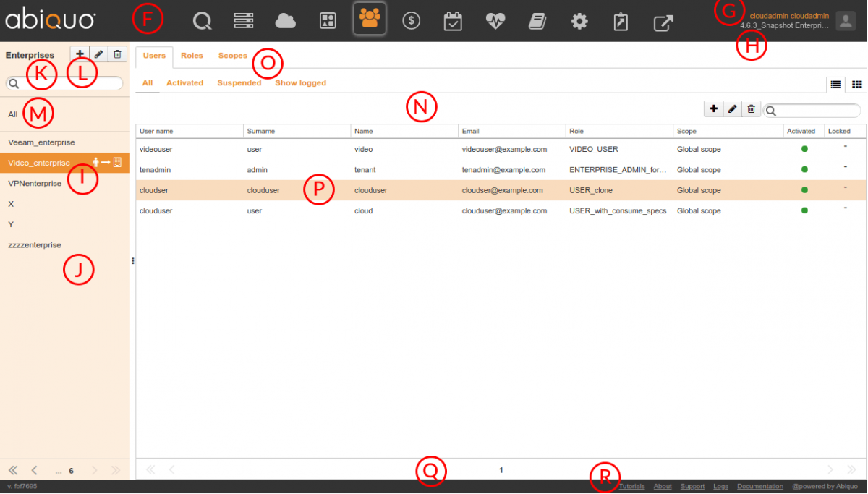Sort by Email column header
Image resolution: width=868 pixels, height=494 pixels.
(x=512, y=132)
